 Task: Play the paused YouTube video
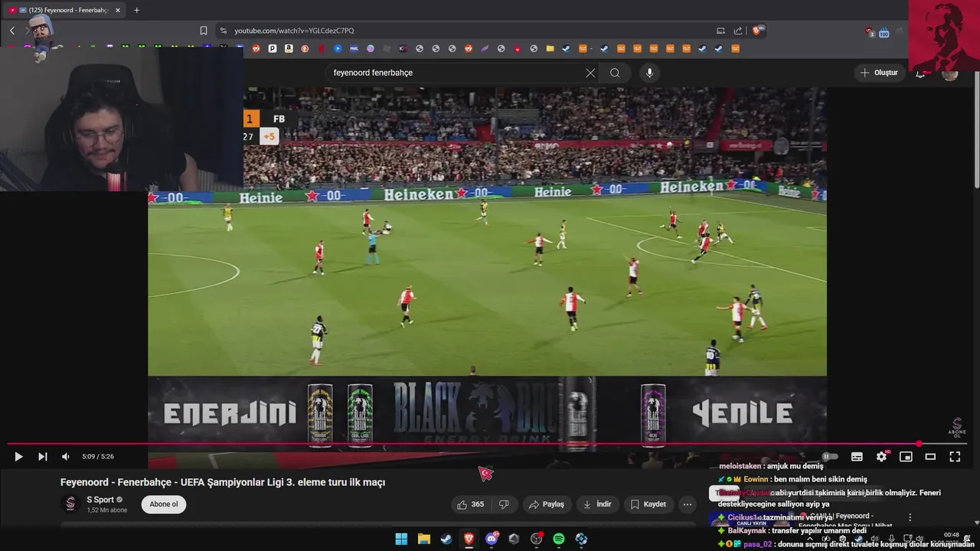click(x=18, y=457)
